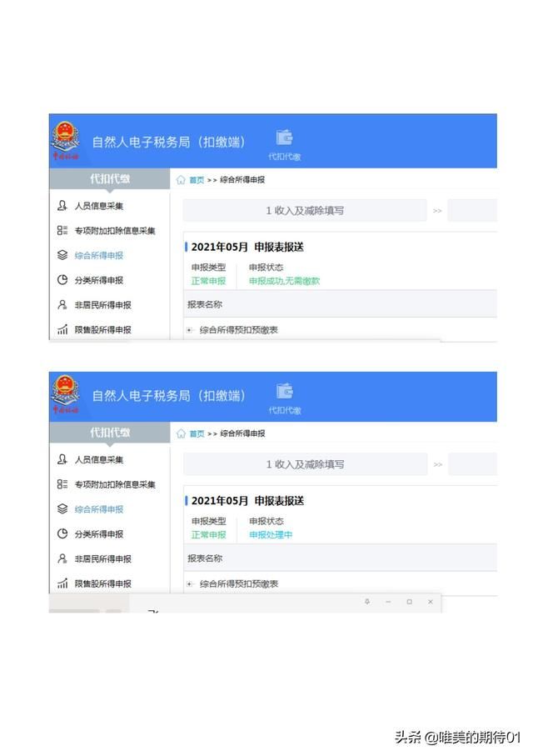Click 非居民所得申报 icon in upper screenshot
533x756 pixels.
[62, 305]
